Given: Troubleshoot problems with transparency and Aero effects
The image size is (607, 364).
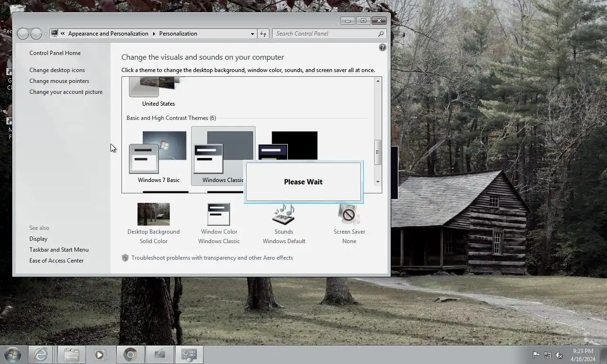Looking at the screenshot, I should pyautogui.click(x=212, y=258).
